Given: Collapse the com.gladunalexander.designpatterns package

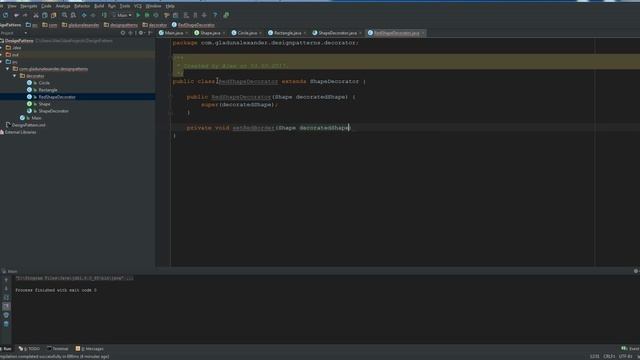Looking at the screenshot, I should pyautogui.click(x=7, y=69).
